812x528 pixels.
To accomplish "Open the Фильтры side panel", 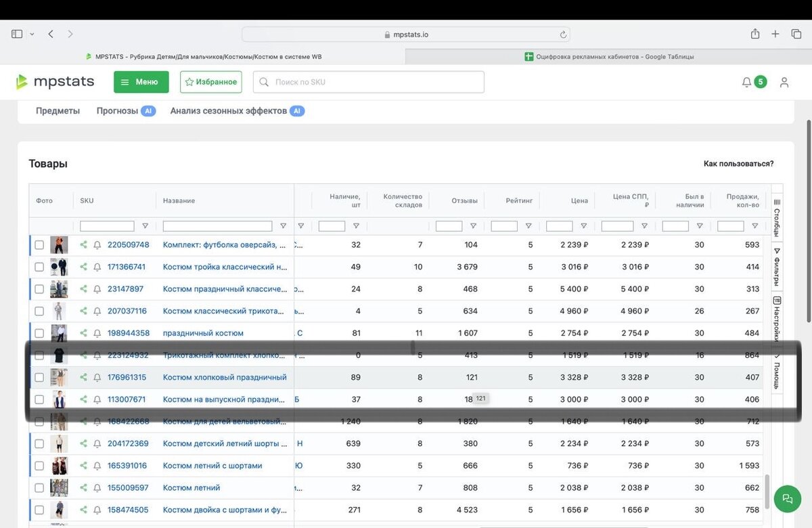I will (777, 267).
